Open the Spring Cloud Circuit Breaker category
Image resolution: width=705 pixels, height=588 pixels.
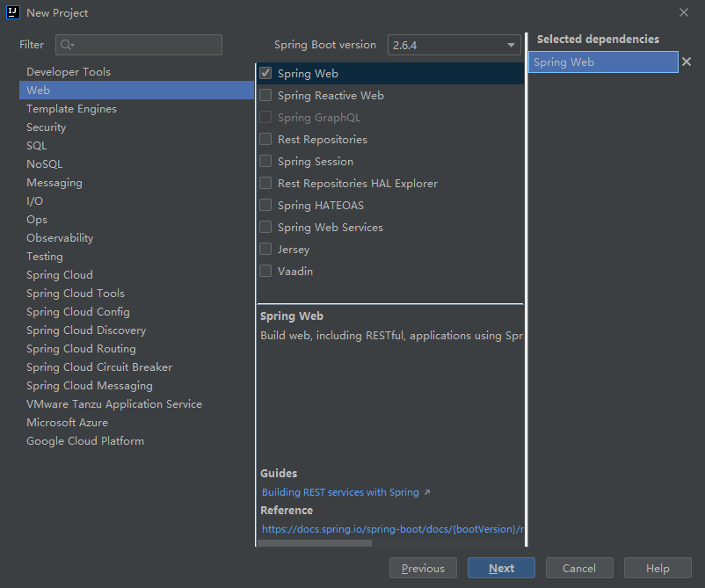pos(136,367)
